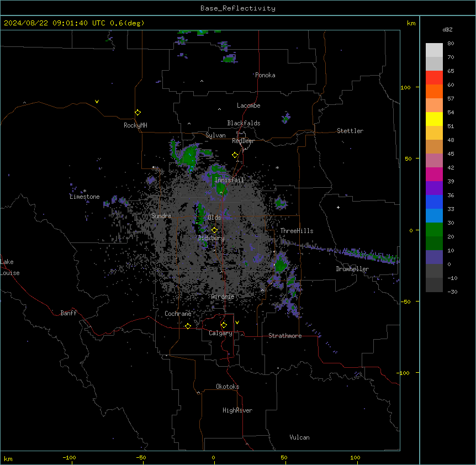476x465 pixels.
Task: Click the light blue swatch between 33 and 30
Action: 434,216
